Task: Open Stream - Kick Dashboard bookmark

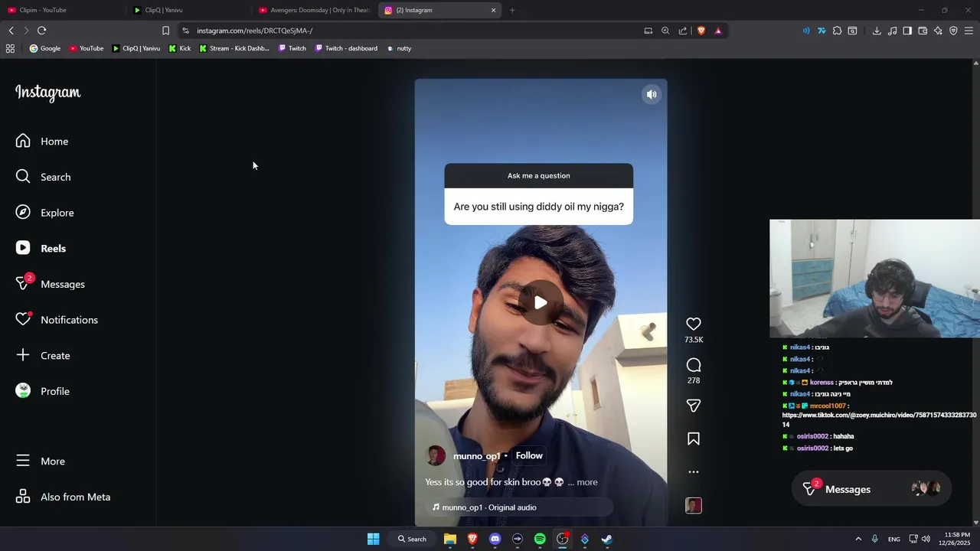Action: pos(234,48)
